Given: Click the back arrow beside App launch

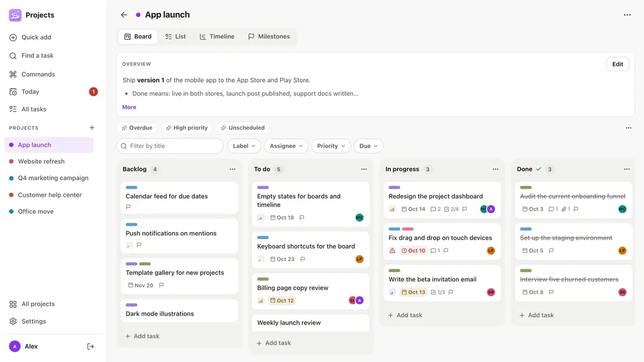Looking at the screenshot, I should click(124, 15).
